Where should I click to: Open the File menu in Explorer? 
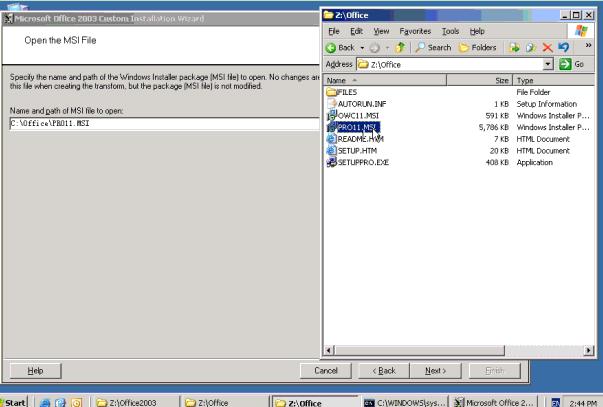click(333, 31)
